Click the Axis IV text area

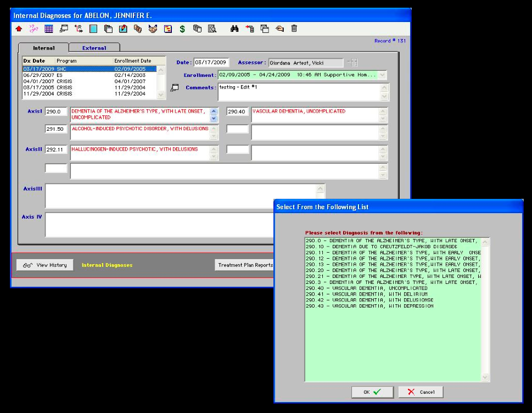click(x=159, y=225)
